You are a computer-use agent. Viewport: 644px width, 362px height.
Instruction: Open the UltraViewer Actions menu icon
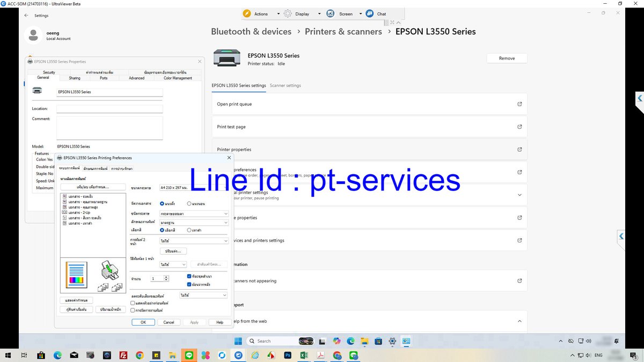tap(247, 13)
